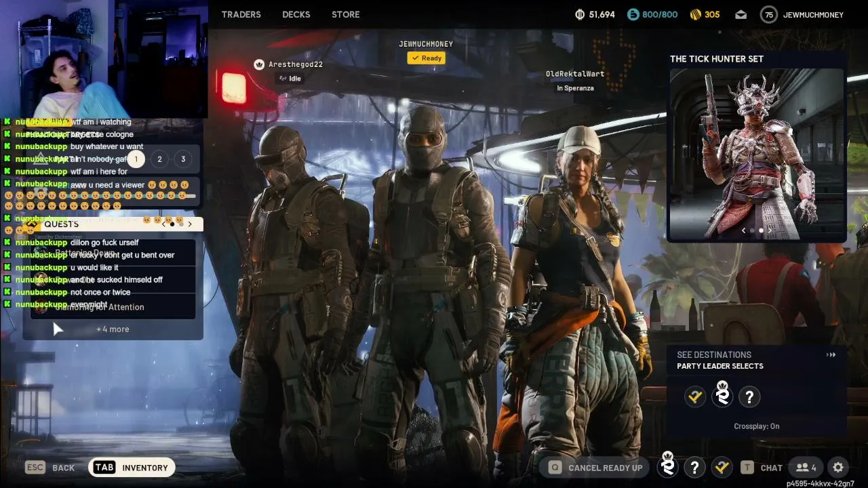868x488 pixels.
Task: Click BACK button at bottom left
Action: (50, 468)
